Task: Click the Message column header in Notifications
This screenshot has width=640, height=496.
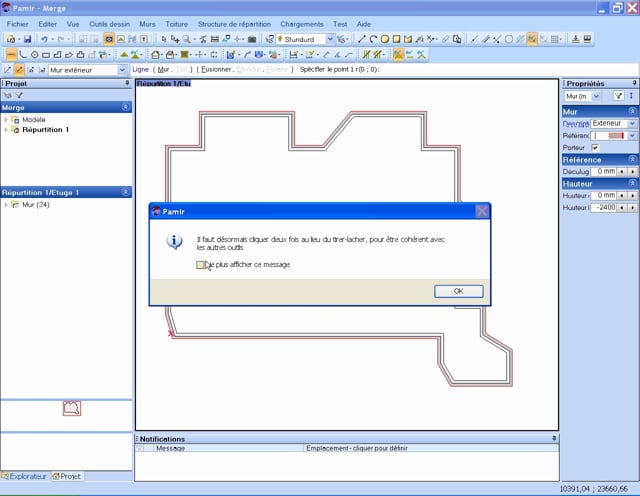Action: coord(171,448)
